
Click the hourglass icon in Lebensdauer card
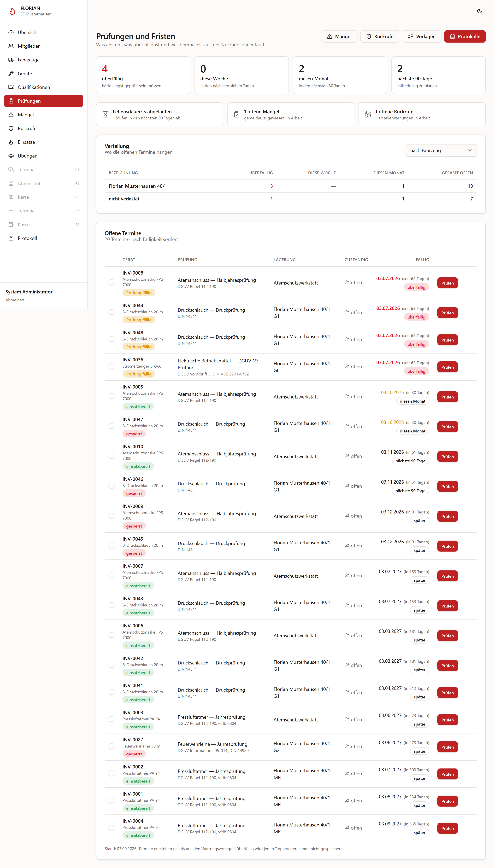coord(105,114)
